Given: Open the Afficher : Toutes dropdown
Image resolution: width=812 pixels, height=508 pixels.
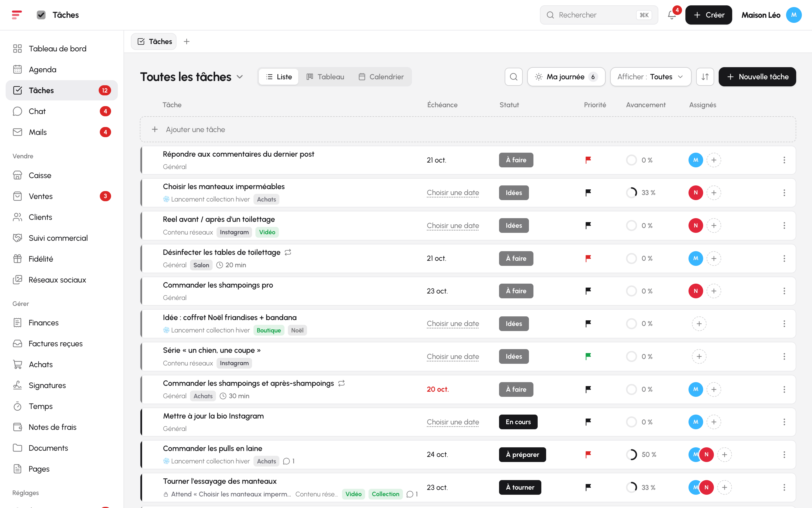Looking at the screenshot, I should 650,76.
